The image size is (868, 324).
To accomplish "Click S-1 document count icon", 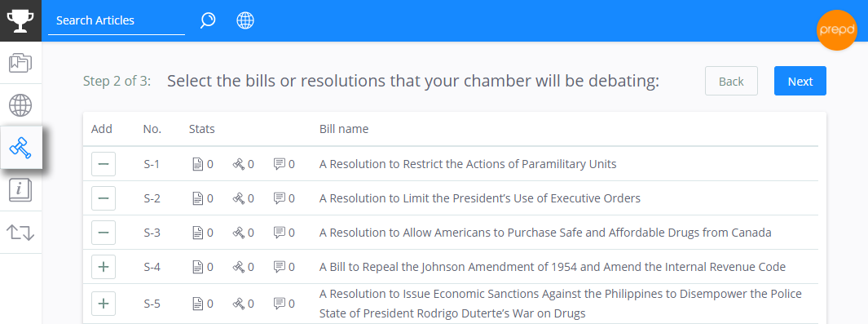I will tap(197, 165).
